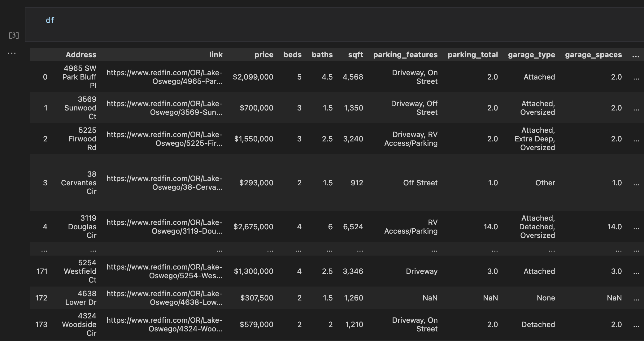Select the $2,675,000 price cell
The image size is (644, 341).
tap(253, 227)
